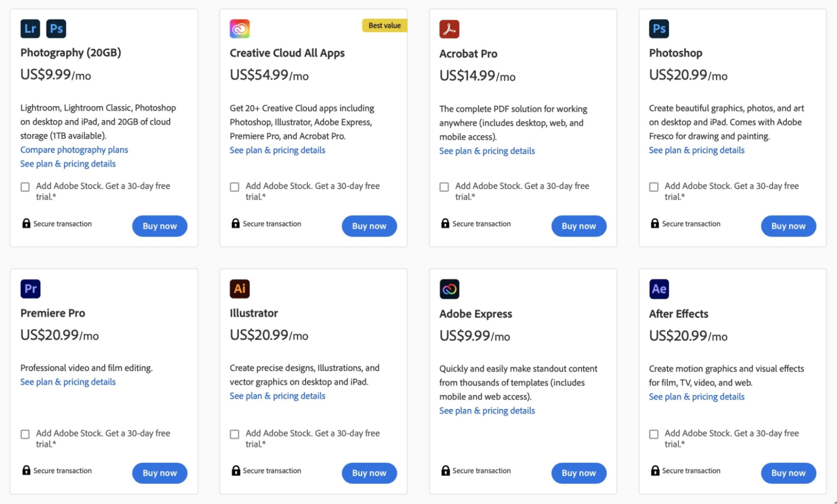
Task: Check Add Adobe Stock for Photography plan
Action: [25, 187]
